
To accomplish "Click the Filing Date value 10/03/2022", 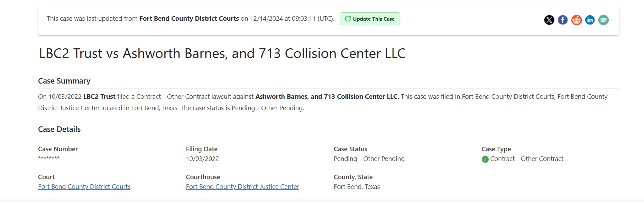I will tap(202, 158).
